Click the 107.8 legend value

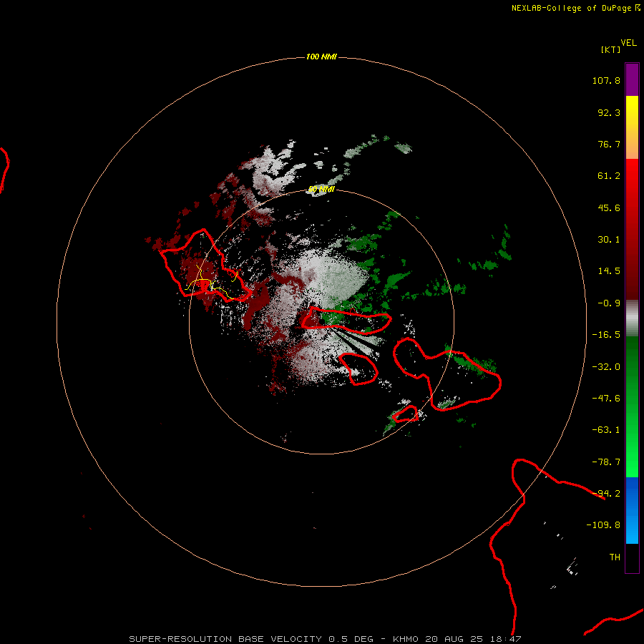pyautogui.click(x=606, y=80)
